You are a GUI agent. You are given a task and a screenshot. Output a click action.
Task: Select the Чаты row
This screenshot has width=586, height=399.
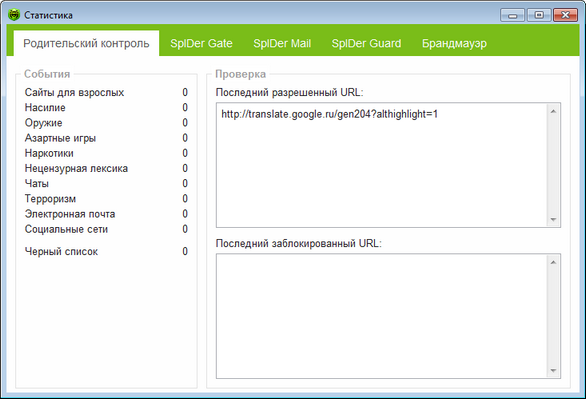[106, 183]
